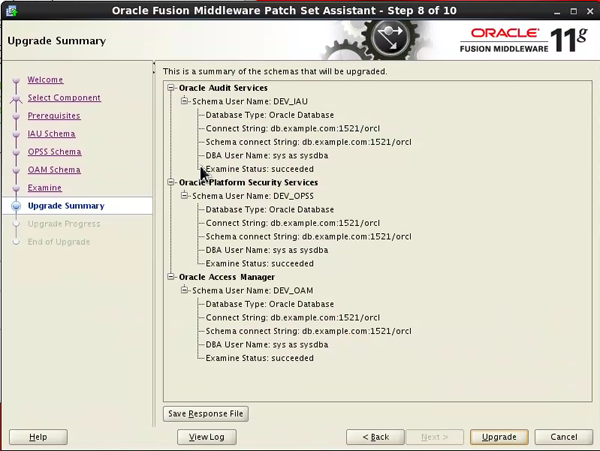Click the Welcome step bullet icon

[16, 80]
